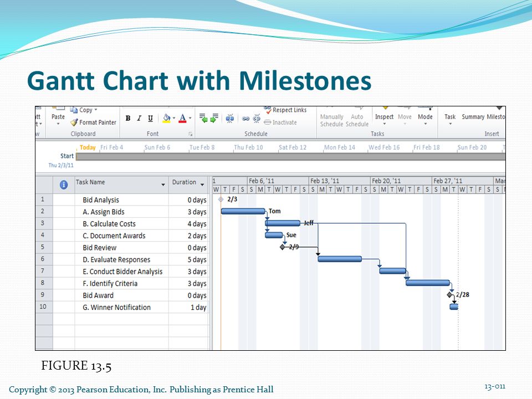Image resolution: width=532 pixels, height=399 pixels.
Task: Click the Inactivate button
Action: point(280,122)
